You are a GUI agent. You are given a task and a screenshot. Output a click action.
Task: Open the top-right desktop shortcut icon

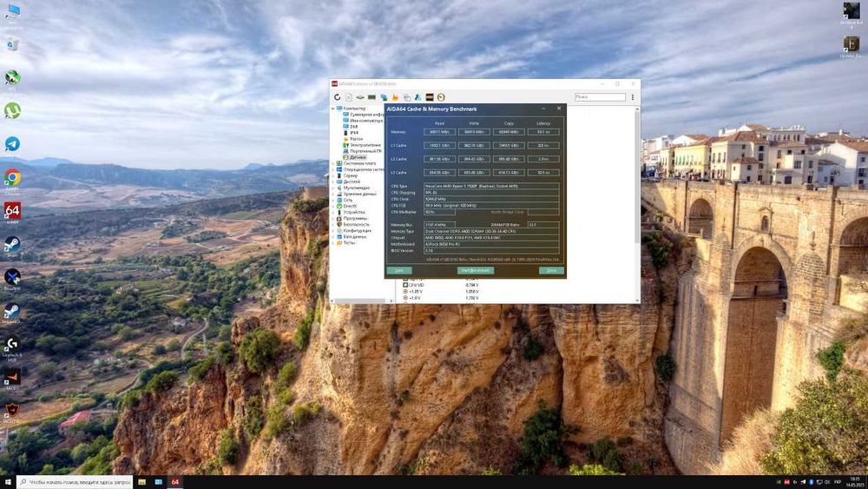pyautogui.click(x=852, y=11)
